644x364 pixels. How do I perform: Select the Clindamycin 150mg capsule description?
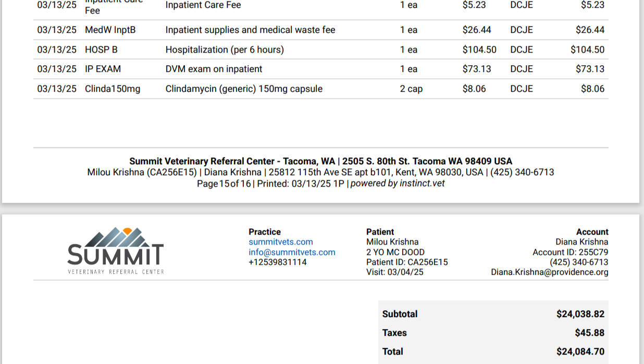coord(244,89)
